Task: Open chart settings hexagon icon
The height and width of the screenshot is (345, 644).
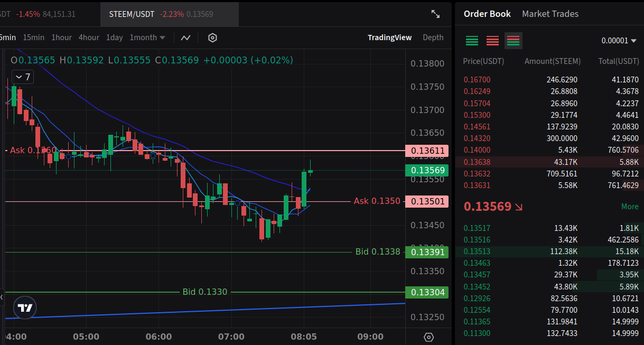Action: tap(212, 38)
